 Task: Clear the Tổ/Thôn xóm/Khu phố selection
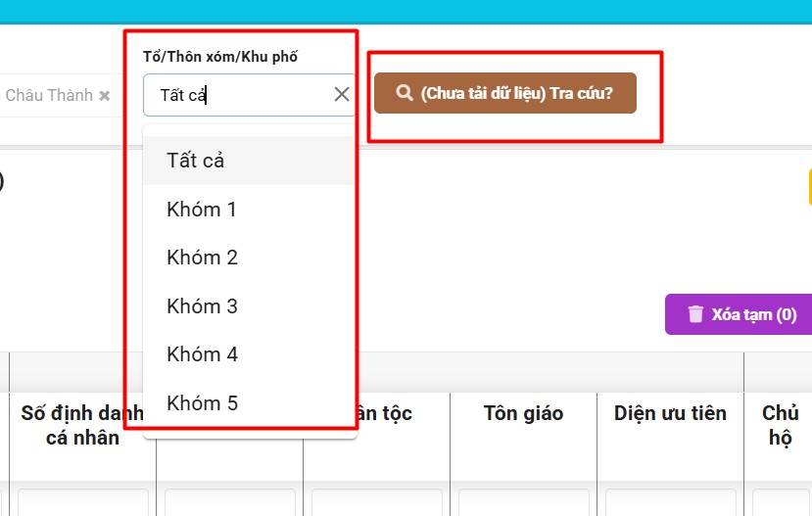tap(342, 95)
